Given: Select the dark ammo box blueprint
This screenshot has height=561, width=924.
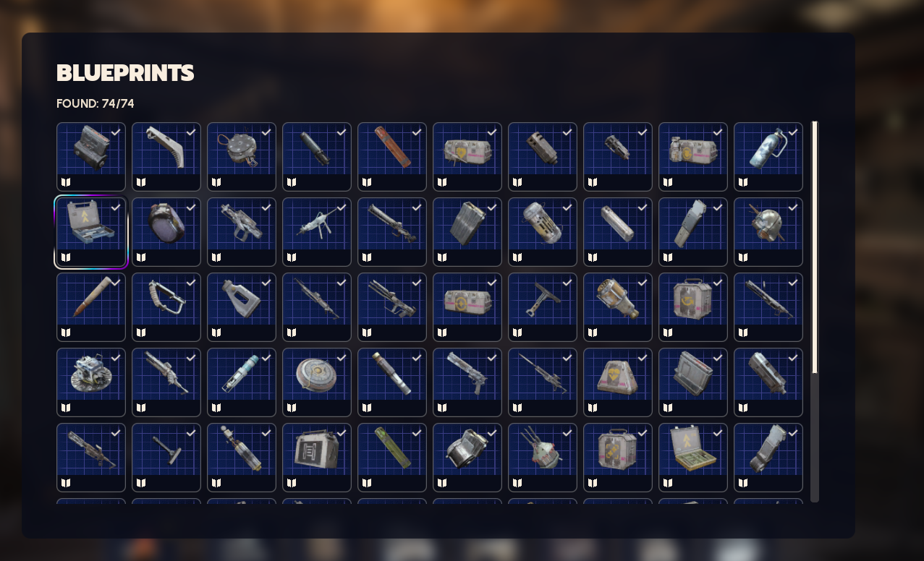Looking at the screenshot, I should pos(317,458).
